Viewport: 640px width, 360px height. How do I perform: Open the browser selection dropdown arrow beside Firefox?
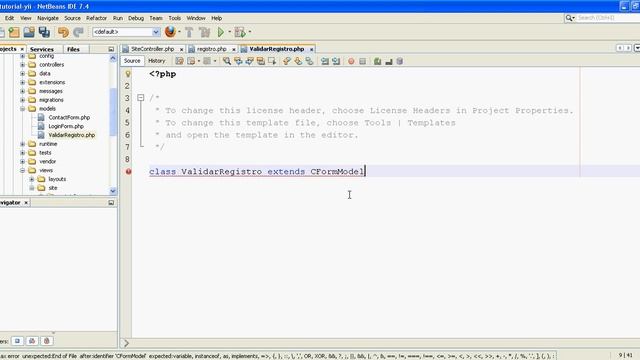pyautogui.click(x=179, y=32)
